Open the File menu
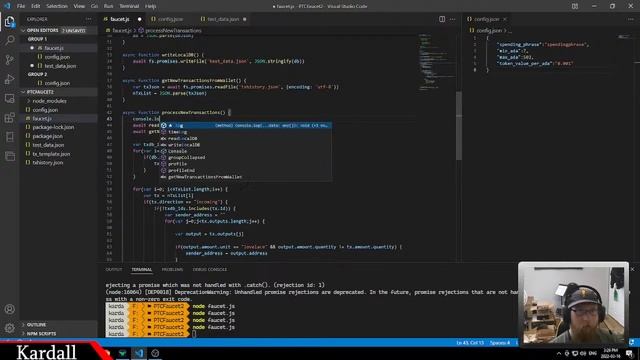 21,6
